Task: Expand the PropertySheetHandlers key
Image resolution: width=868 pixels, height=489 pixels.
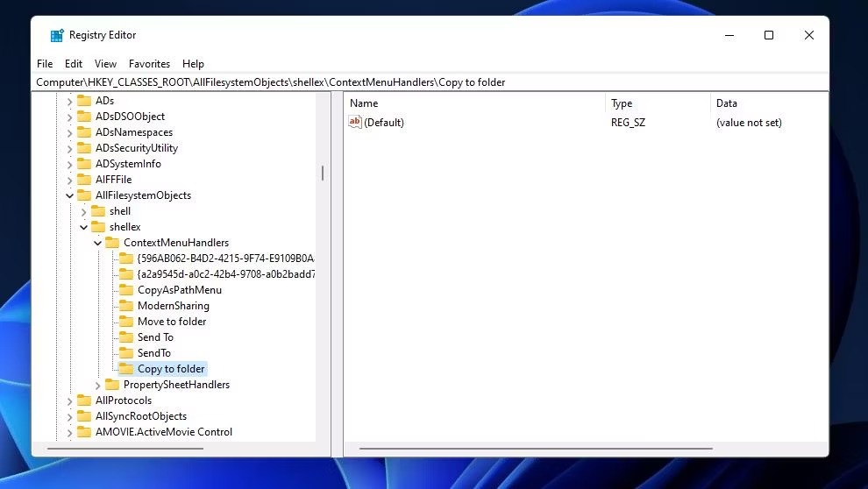Action: (97, 385)
